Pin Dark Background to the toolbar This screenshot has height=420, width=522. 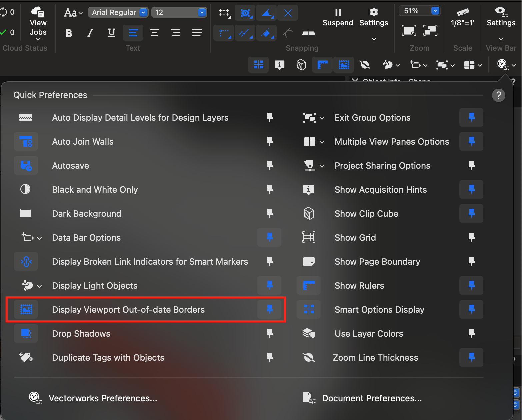(x=270, y=213)
